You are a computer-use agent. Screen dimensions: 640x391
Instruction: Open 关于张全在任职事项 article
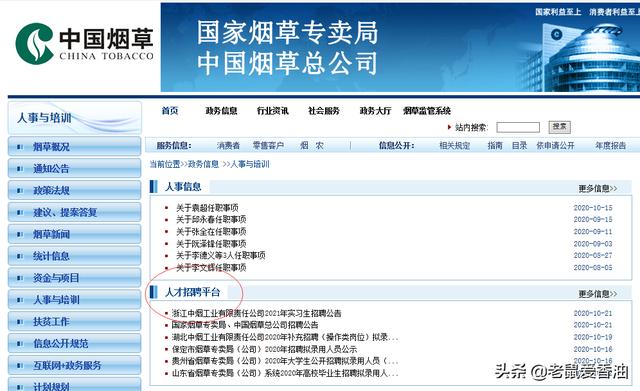[211, 231]
